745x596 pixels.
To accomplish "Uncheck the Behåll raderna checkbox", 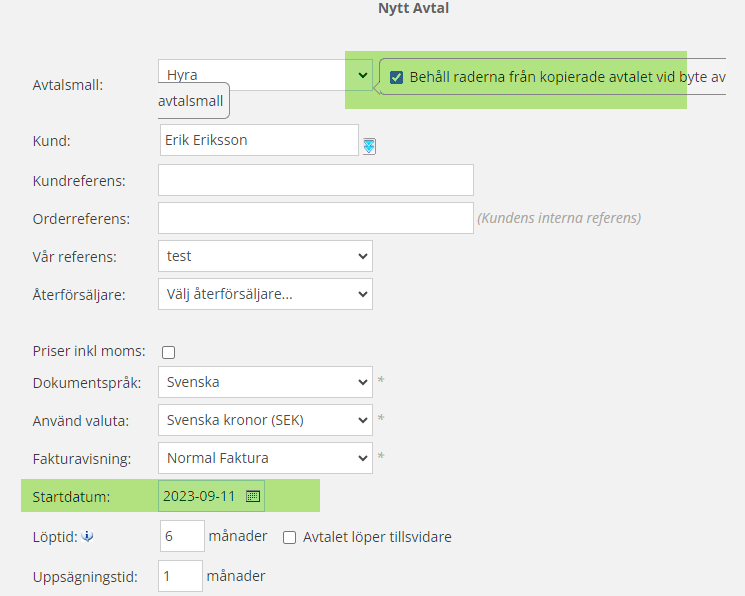I will coord(397,77).
